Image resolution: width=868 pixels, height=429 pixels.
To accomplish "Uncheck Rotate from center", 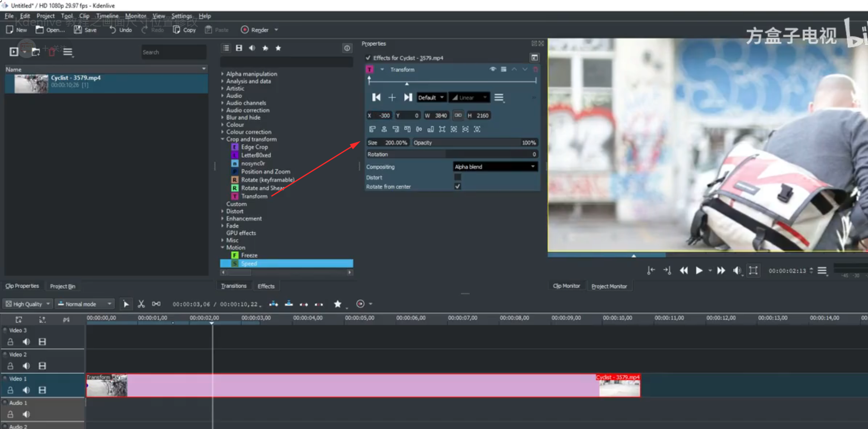I will point(457,186).
